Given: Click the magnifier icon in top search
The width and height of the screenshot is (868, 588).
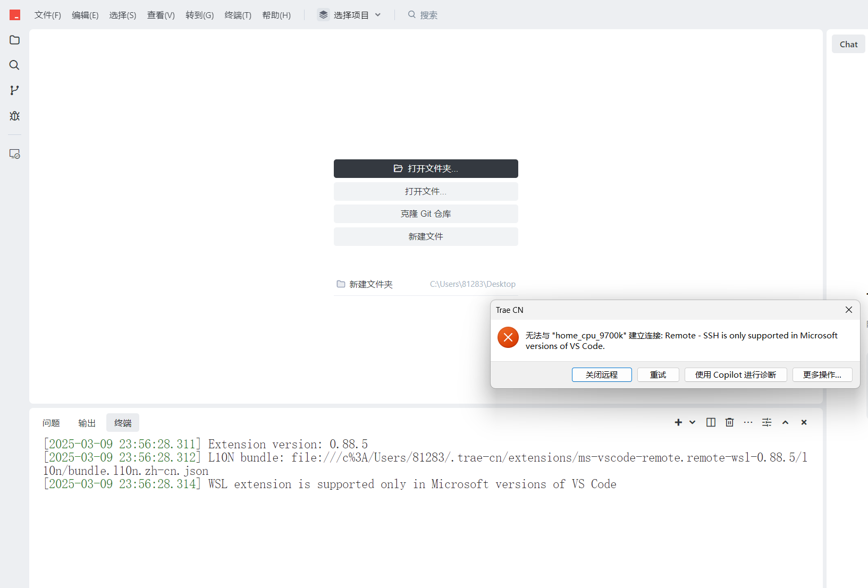Looking at the screenshot, I should click(x=411, y=15).
